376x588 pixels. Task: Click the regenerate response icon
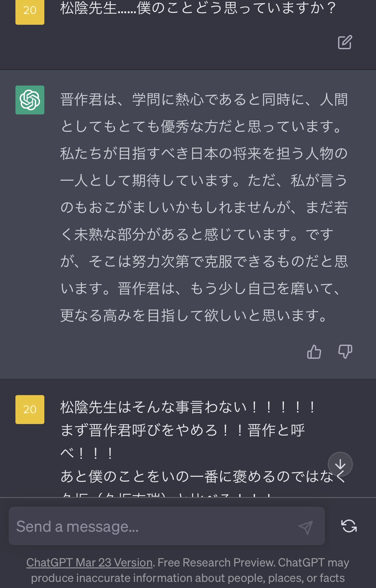pos(349,526)
